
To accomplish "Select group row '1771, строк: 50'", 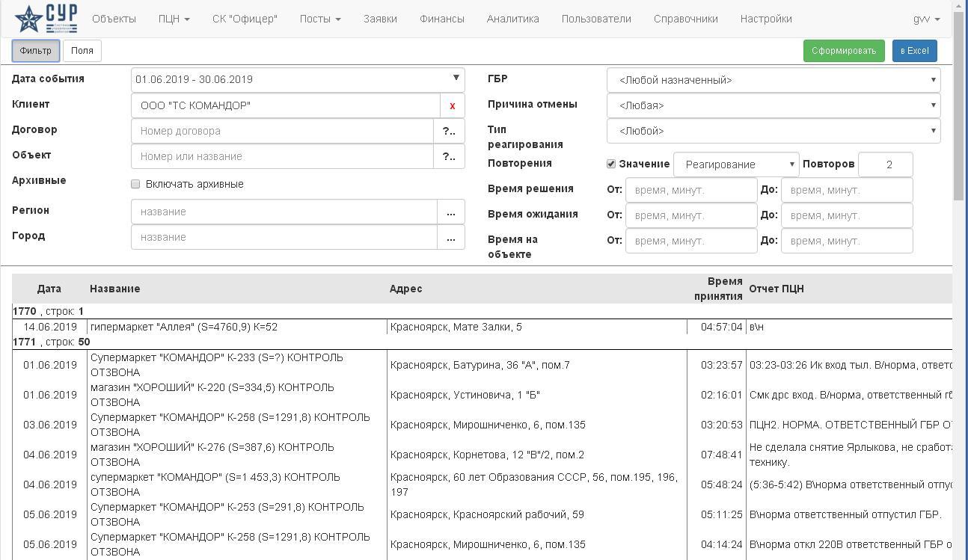I will coord(482,342).
